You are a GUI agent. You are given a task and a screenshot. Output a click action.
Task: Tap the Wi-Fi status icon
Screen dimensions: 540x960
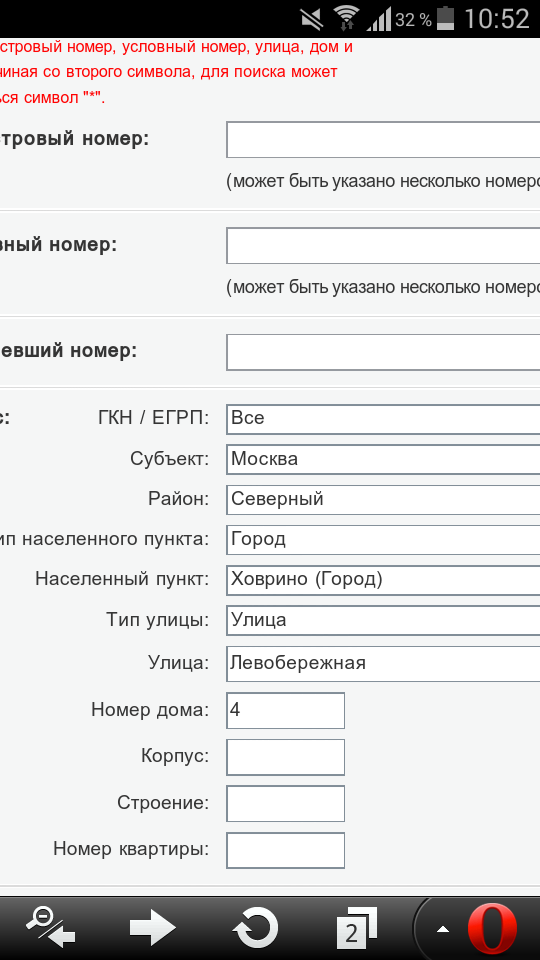pyautogui.click(x=347, y=18)
